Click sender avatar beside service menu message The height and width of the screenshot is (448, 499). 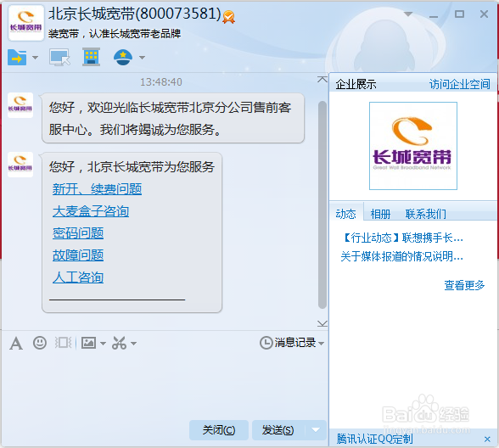[x=20, y=165]
